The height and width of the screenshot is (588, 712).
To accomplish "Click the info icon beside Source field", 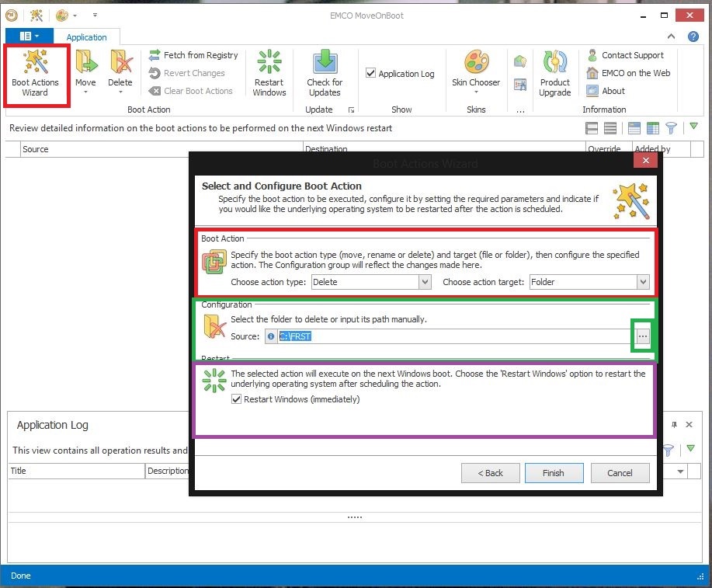I will [271, 336].
